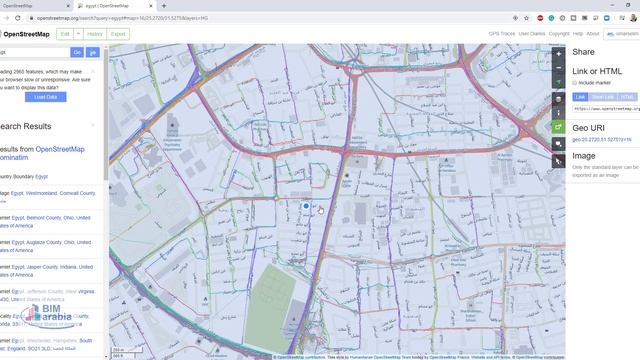Open a new browser tab
The height and width of the screenshot is (360, 640).
[164, 6]
